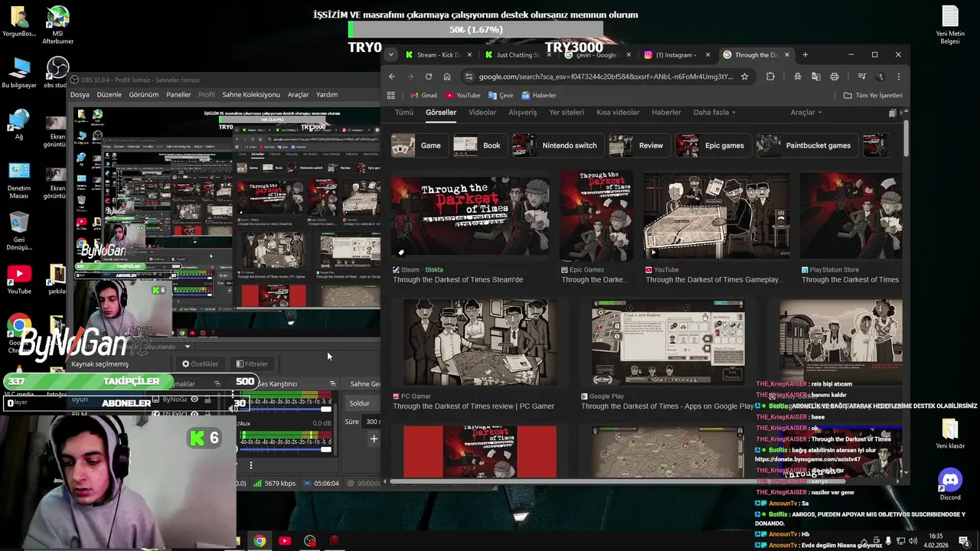Expand Daha fazla search options
The height and width of the screenshot is (551, 980).
click(714, 112)
